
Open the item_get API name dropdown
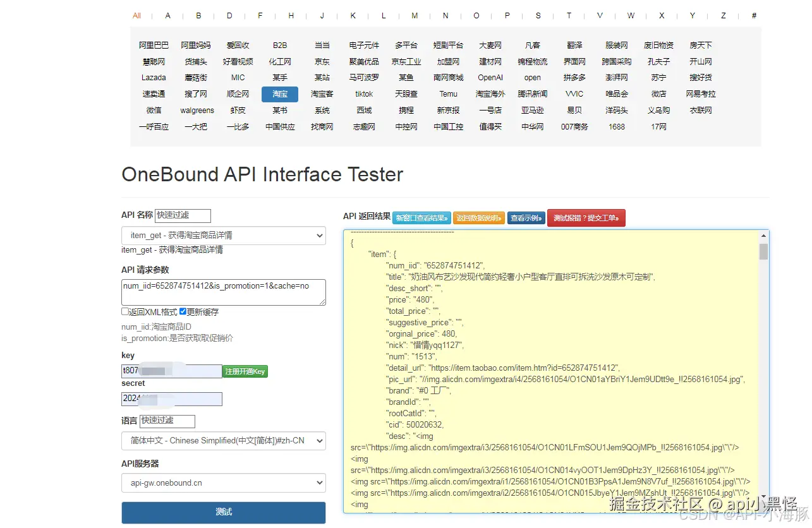[224, 236]
